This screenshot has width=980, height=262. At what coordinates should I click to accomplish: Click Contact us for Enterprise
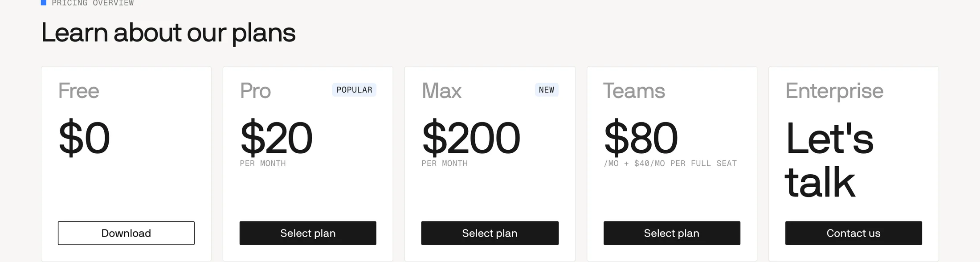coord(853,233)
